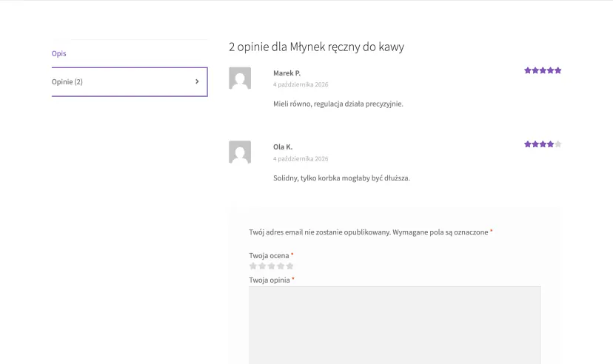Screen dimensions: 613x364
Task: Click the 'Twoja opinia' label
Action: pos(269,280)
